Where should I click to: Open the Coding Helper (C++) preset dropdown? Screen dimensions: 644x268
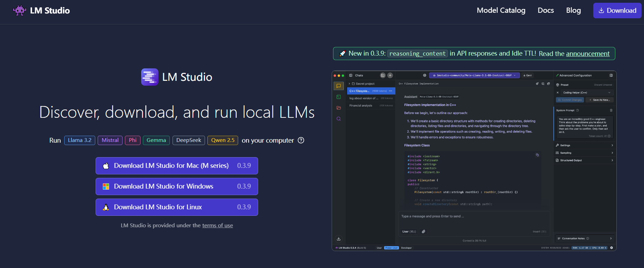(x=586, y=93)
